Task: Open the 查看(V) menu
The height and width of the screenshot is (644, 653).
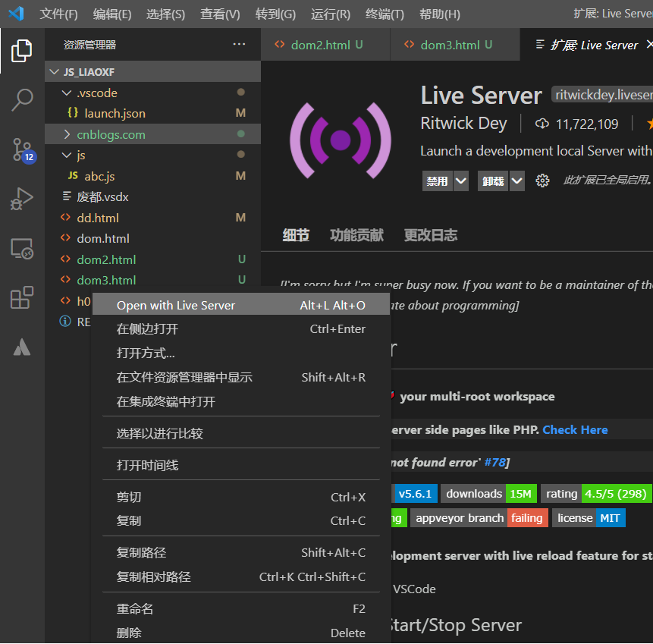Action: tap(220, 14)
